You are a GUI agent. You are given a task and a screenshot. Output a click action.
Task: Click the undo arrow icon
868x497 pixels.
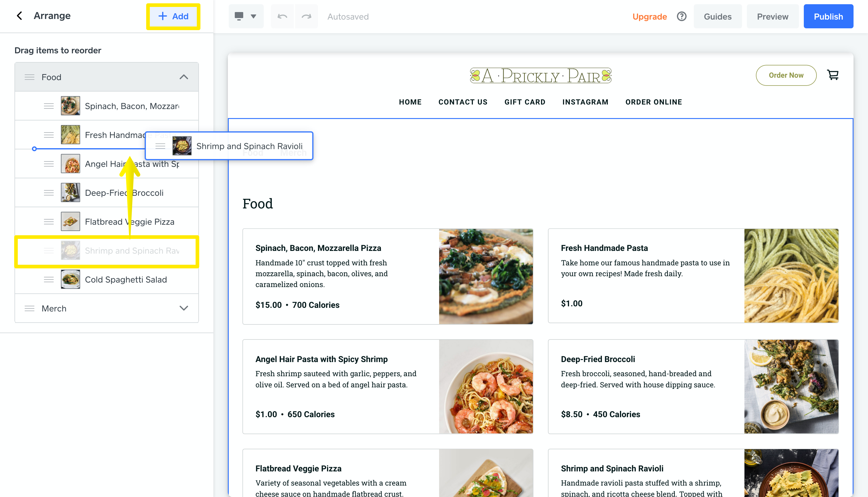tap(282, 16)
